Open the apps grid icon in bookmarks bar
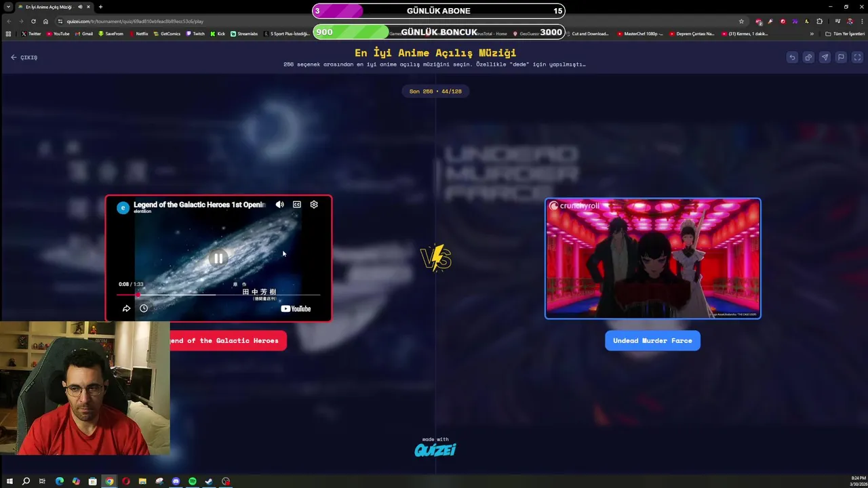868x488 pixels. [8, 33]
